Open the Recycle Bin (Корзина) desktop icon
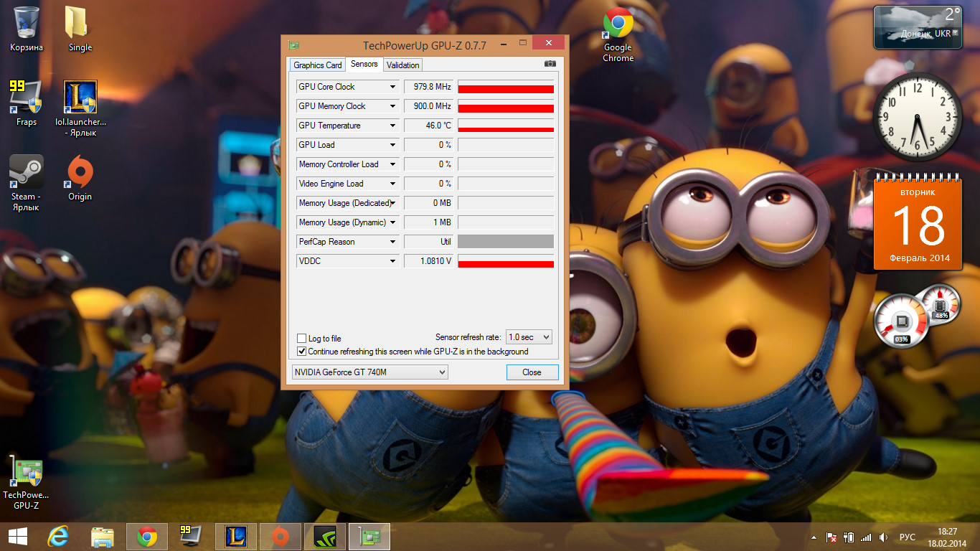The height and width of the screenshot is (551, 980). (27, 29)
